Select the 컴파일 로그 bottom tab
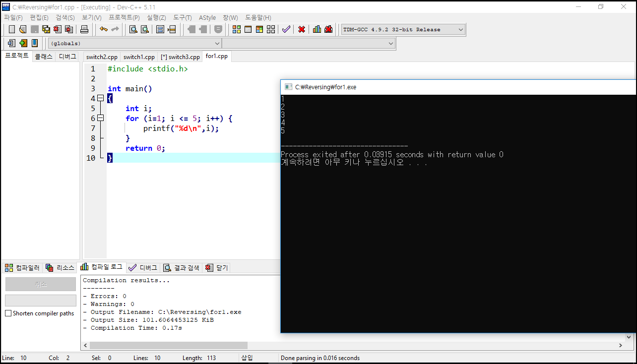The height and width of the screenshot is (364, 637). pos(102,267)
